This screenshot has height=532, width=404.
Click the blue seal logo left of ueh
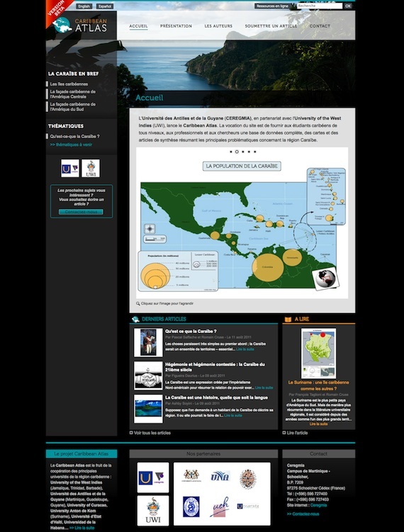191,506
